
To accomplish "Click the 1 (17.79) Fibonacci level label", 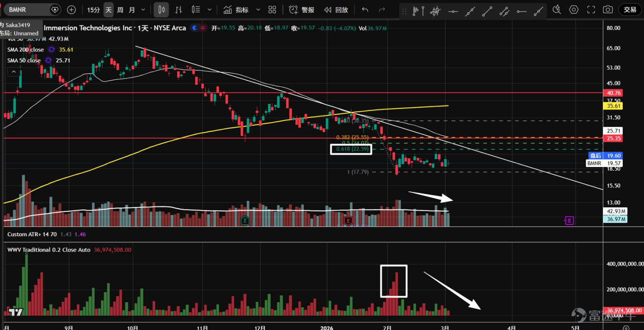I will (x=357, y=172).
